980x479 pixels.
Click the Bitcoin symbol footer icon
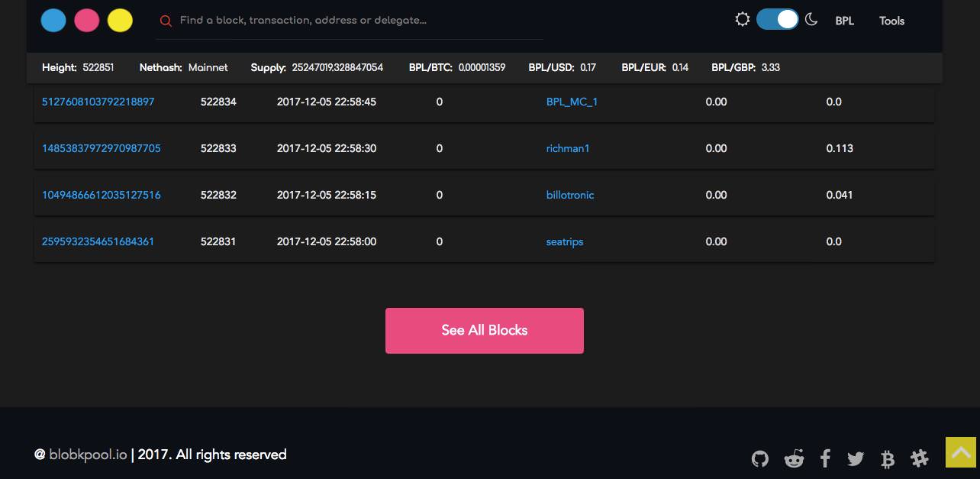[888, 458]
